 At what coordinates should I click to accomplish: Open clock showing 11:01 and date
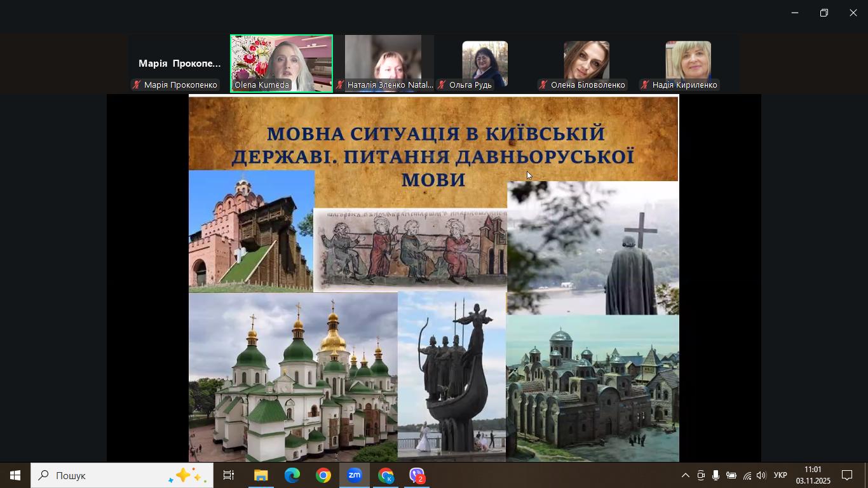point(813,475)
